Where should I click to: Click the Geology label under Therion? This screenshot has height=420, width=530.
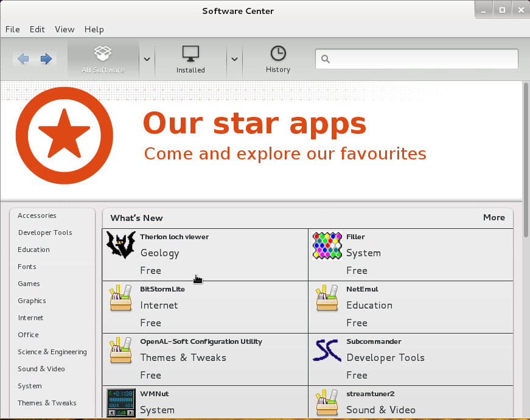(160, 253)
